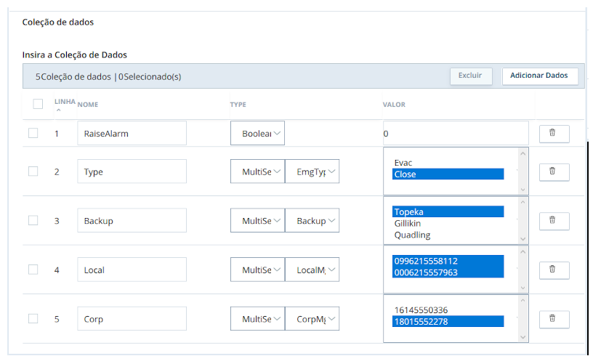This screenshot has height=364, width=593.
Task: Click scroll down arrow in Backup value list
Action: click(x=523, y=239)
